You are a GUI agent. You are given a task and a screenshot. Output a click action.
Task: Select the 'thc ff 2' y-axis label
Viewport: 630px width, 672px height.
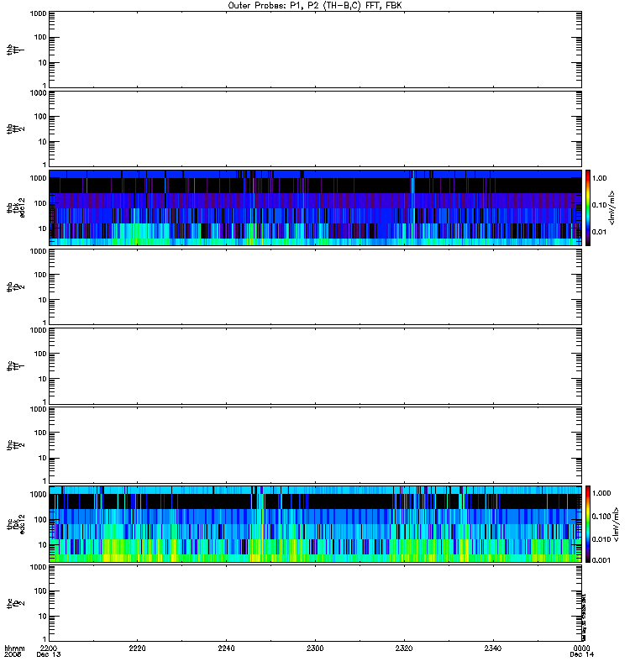pyautogui.click(x=16, y=445)
